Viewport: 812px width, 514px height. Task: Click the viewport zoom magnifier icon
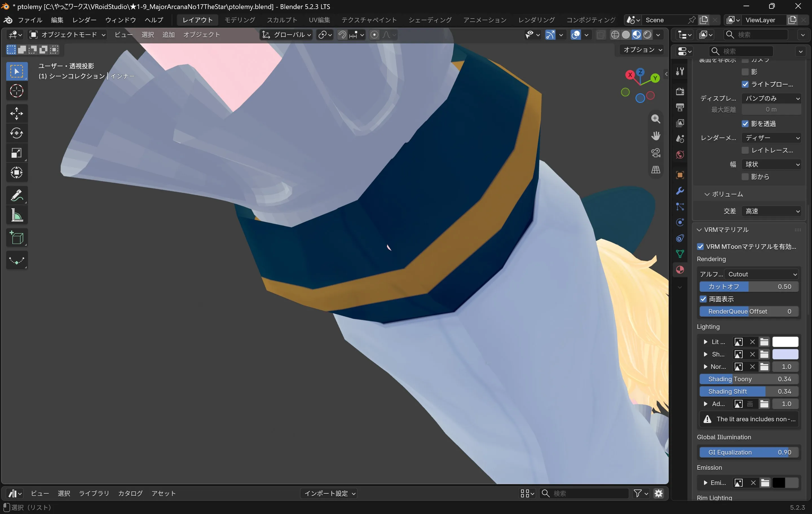pos(656,119)
